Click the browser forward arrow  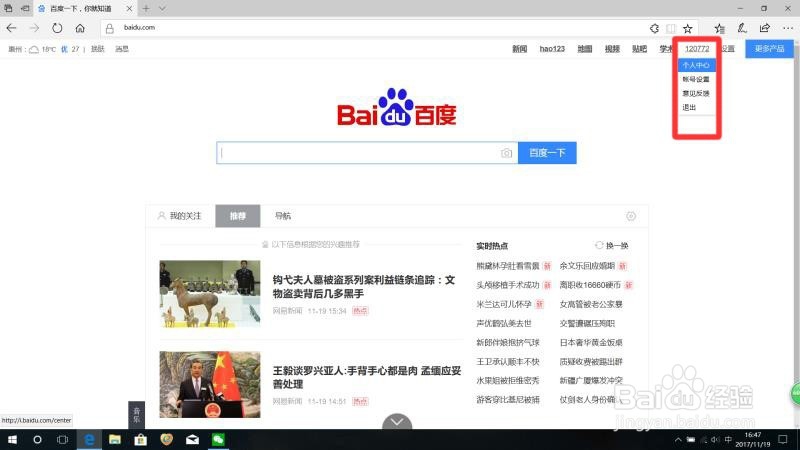click(34, 28)
